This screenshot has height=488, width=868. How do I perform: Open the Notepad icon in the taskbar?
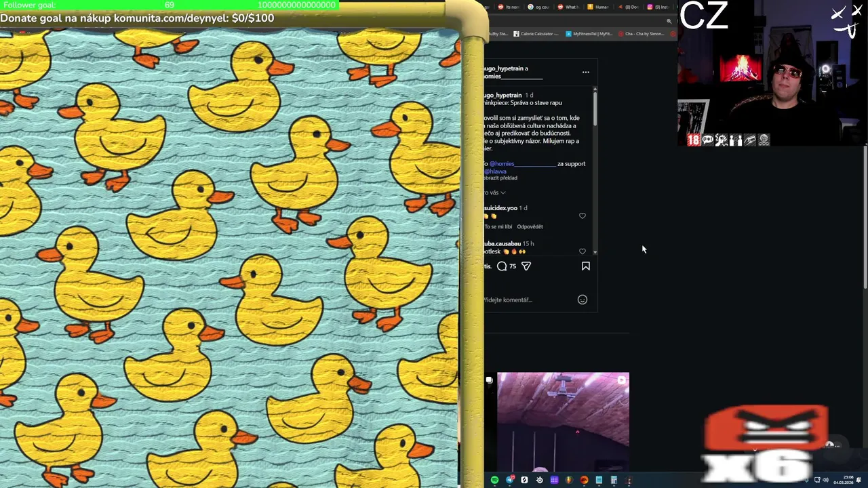tap(599, 480)
